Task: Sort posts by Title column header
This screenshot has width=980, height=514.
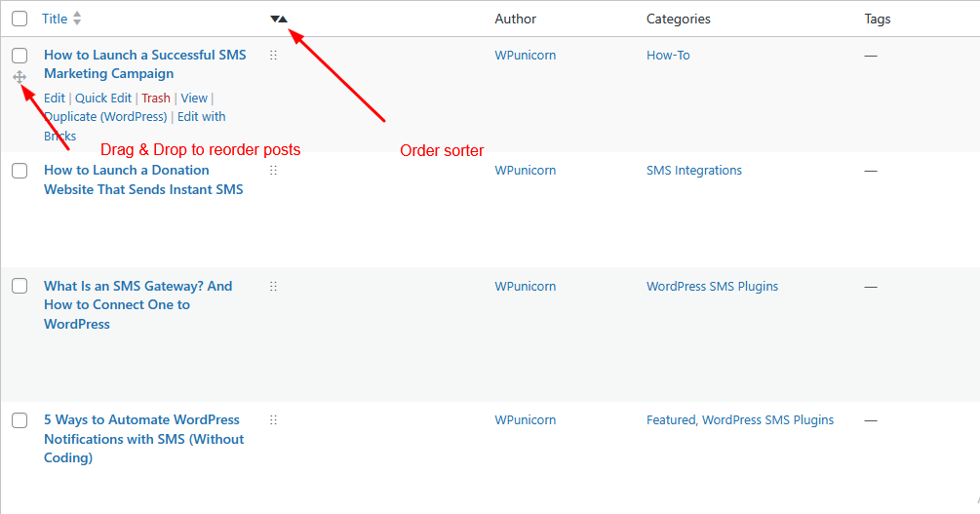Action: coord(56,19)
